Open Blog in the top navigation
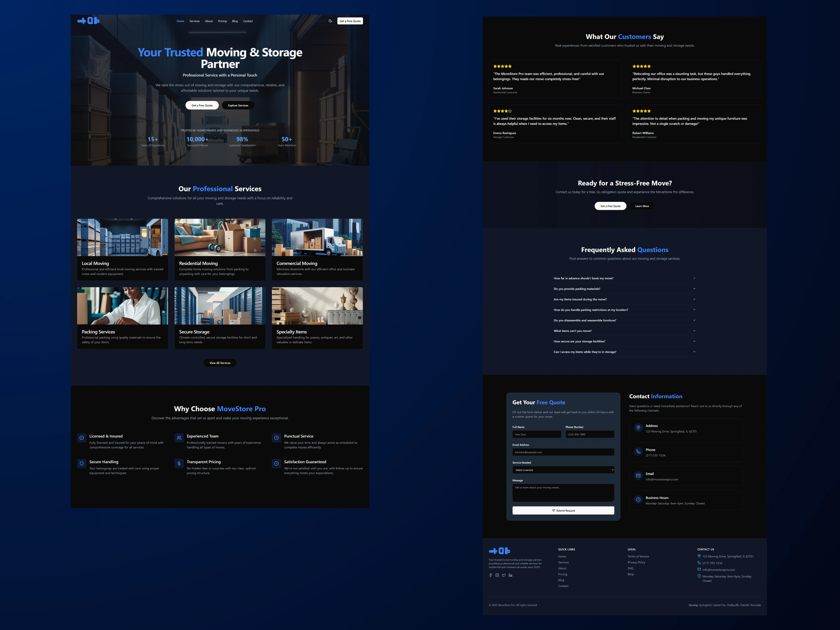840x630 pixels. pos(235,21)
